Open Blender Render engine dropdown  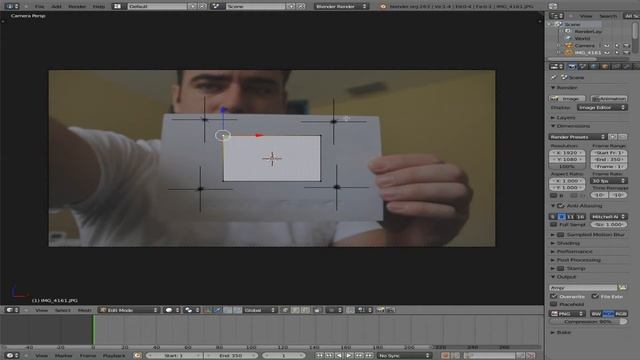coord(341,7)
